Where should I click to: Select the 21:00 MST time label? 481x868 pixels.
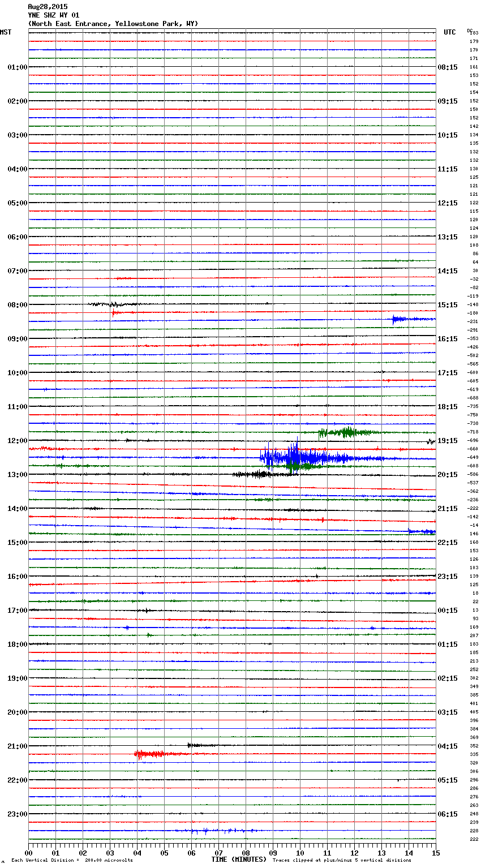coord(18,746)
